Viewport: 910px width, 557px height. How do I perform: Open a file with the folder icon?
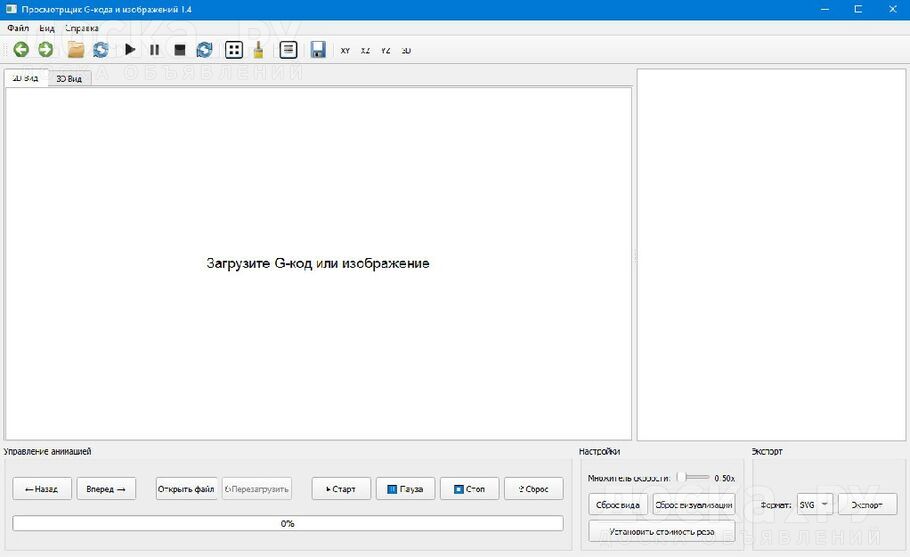[x=75, y=49]
